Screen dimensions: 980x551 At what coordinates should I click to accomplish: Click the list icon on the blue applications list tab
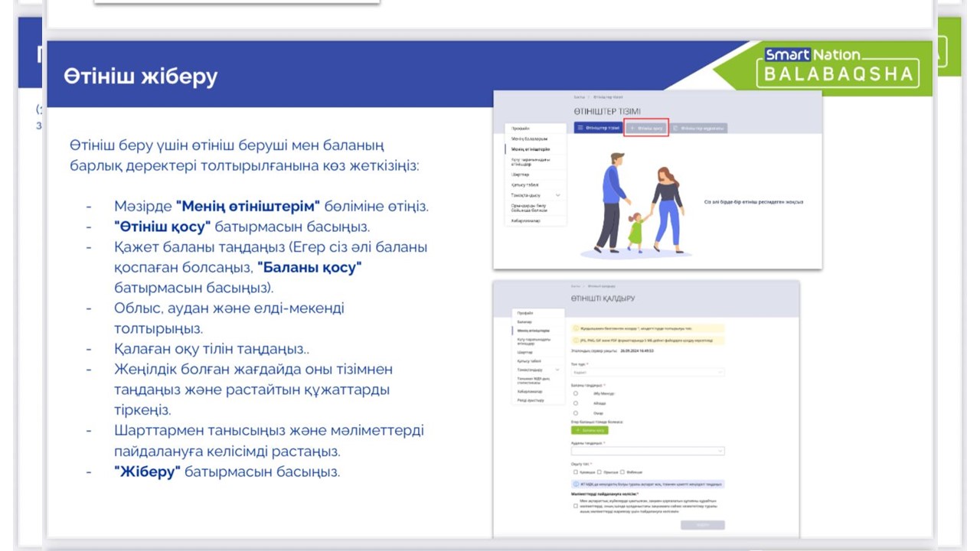580,128
